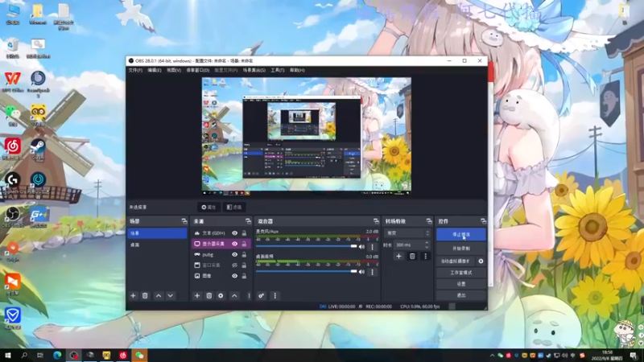Delete scene transition via trash icon
Image resolution: width=644 pixels, height=362 pixels.
[412, 256]
